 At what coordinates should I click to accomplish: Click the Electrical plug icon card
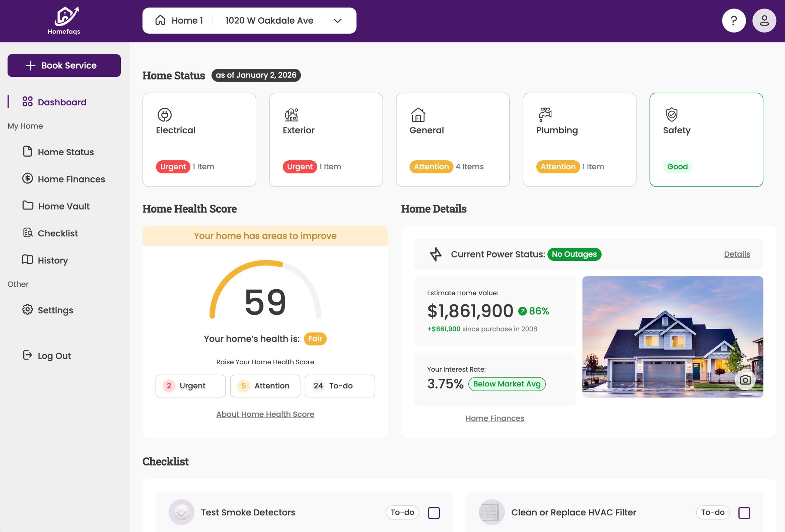(x=164, y=115)
